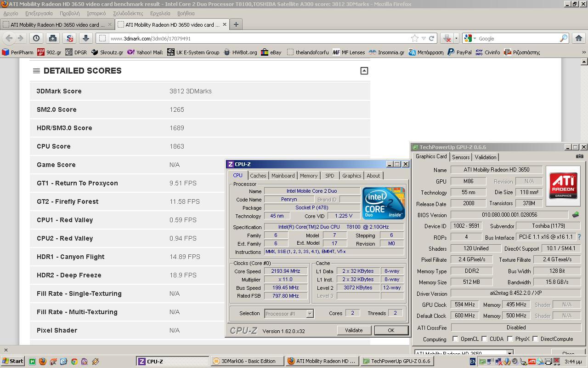This screenshot has height=368, width=588.
Task: Open the 902.gr bookmark
Action: coord(49,52)
